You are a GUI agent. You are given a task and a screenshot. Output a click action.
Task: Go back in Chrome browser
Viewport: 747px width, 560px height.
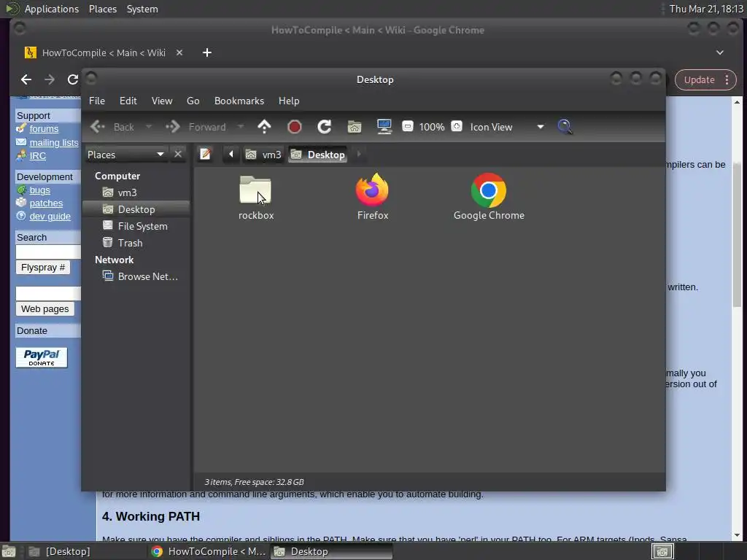pyautogui.click(x=26, y=79)
